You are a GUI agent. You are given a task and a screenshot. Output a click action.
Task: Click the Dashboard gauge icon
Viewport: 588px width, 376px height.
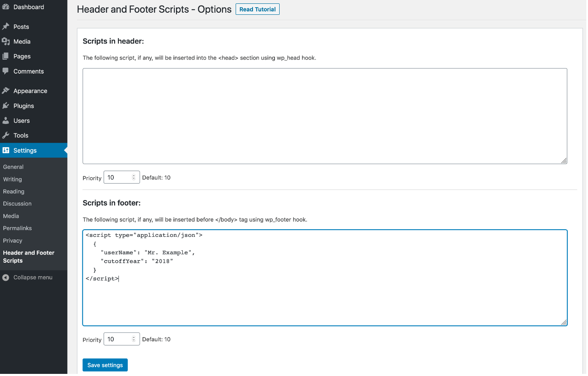[5, 7]
